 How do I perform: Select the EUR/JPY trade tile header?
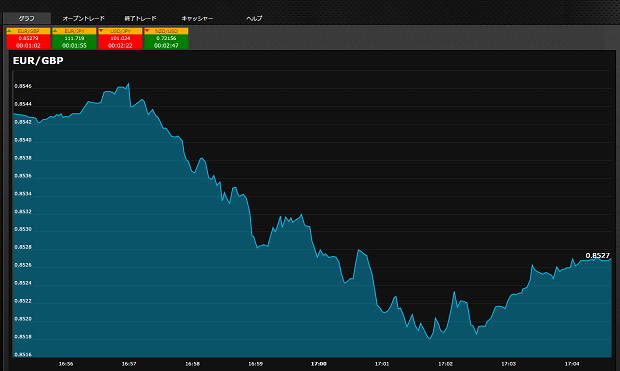(74, 31)
